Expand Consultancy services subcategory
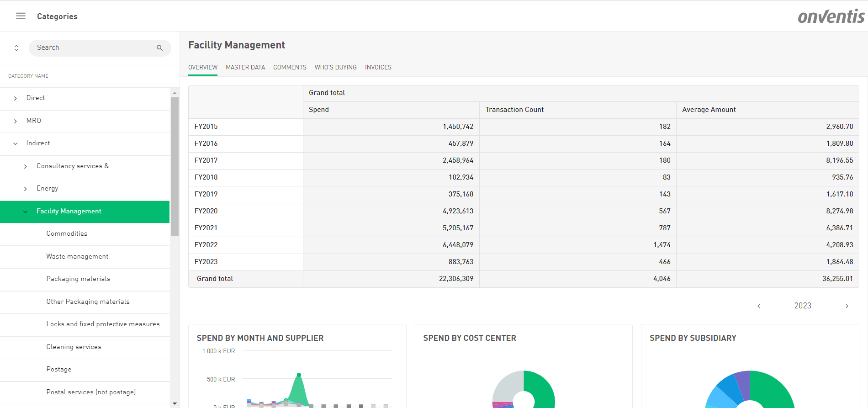 coord(26,166)
